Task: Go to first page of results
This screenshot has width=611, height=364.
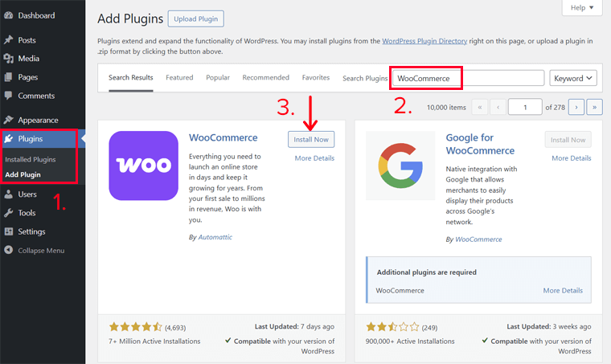Action: coord(480,107)
